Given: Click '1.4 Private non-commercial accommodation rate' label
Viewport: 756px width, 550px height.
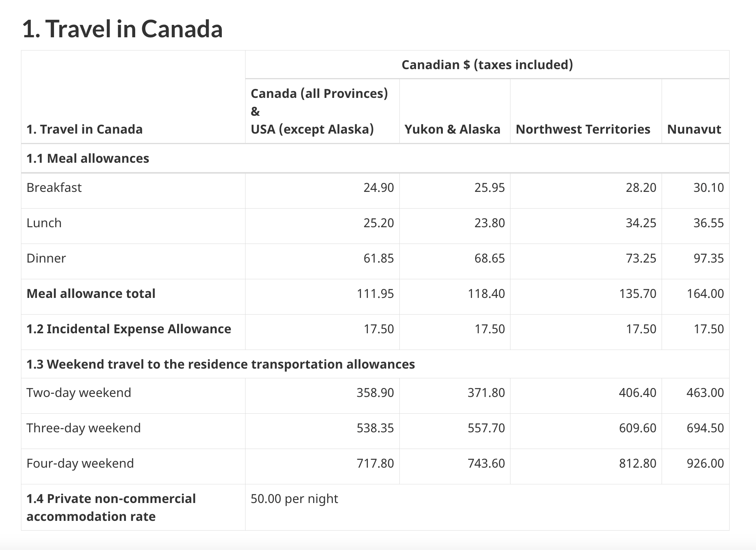Looking at the screenshot, I should tap(111, 508).
